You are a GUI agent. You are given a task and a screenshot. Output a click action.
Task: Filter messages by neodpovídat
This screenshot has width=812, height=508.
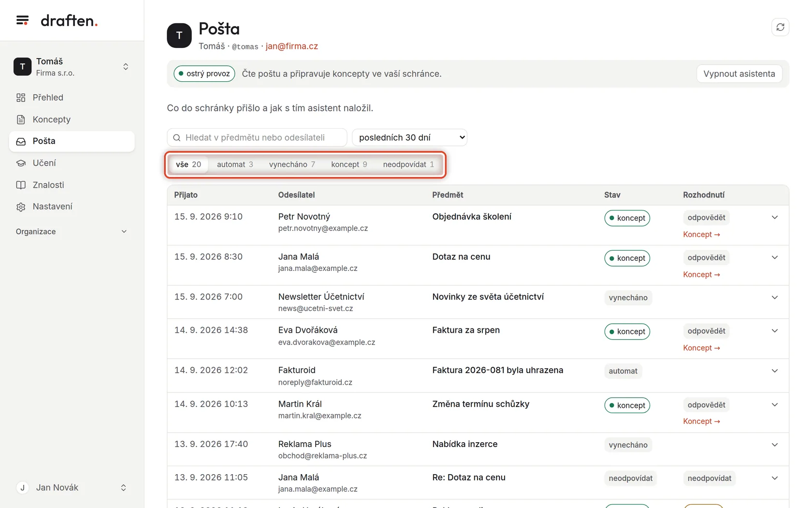coord(408,164)
